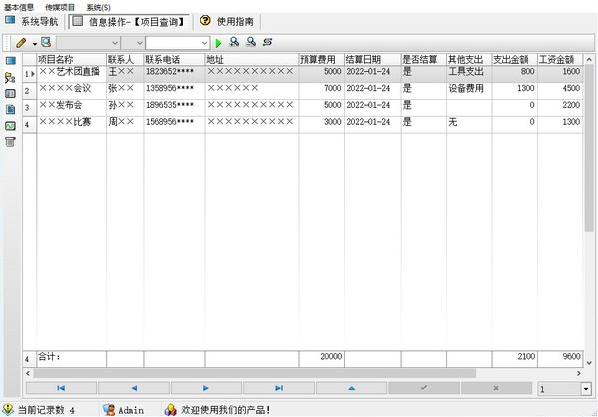The image size is (598, 417).
Task: Click the first binoculars find icon
Action: click(x=234, y=42)
